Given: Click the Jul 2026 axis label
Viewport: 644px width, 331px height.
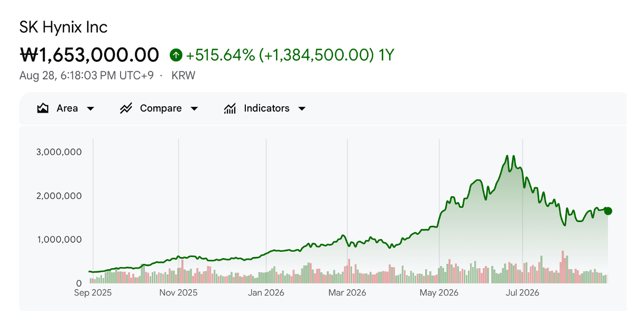Looking at the screenshot, I should pos(522,292).
